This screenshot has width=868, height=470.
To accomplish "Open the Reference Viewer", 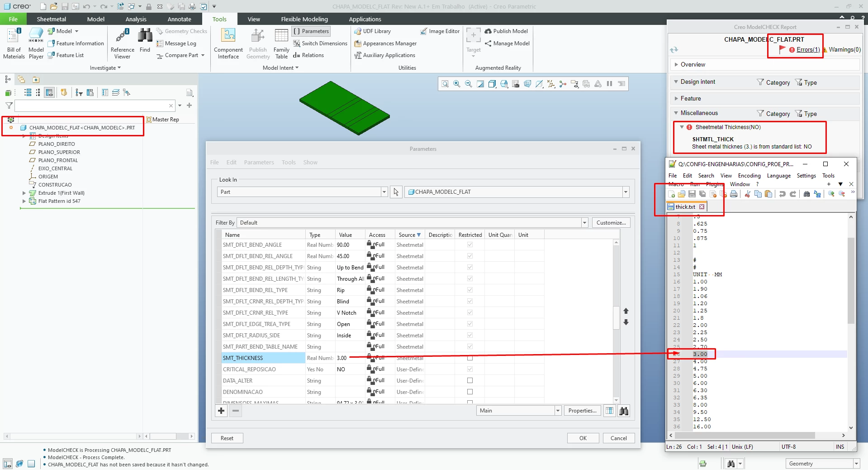I will click(122, 43).
